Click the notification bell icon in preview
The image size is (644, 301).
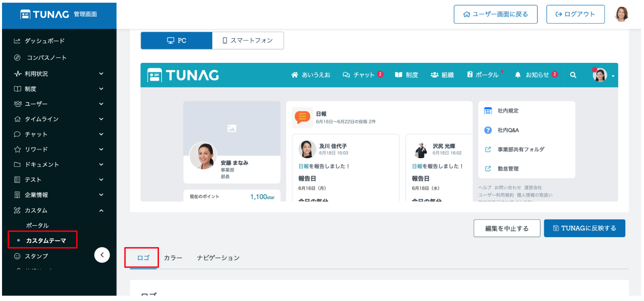click(x=517, y=75)
